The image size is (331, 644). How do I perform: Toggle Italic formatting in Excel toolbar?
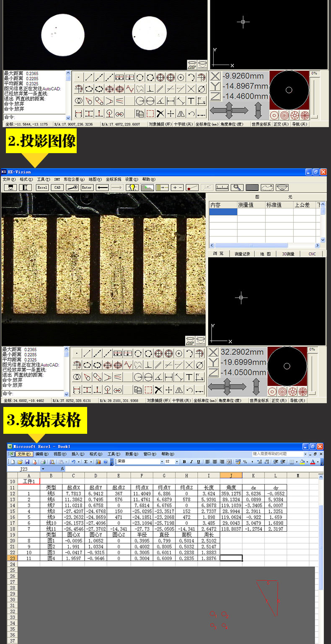pos(191,461)
